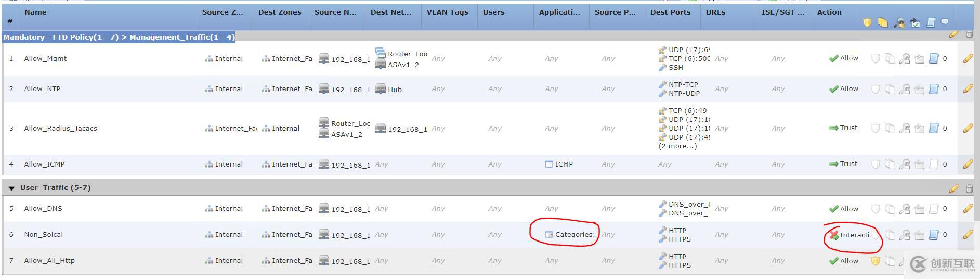Delete the User_Traffic category with trash icon
This screenshot has width=980, height=279.
(x=969, y=188)
